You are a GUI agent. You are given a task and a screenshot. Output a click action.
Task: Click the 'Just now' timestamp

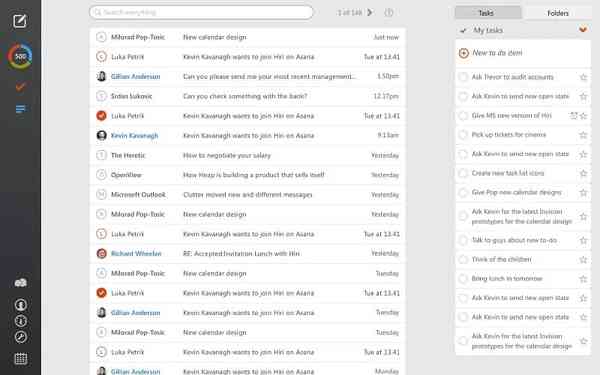386,37
